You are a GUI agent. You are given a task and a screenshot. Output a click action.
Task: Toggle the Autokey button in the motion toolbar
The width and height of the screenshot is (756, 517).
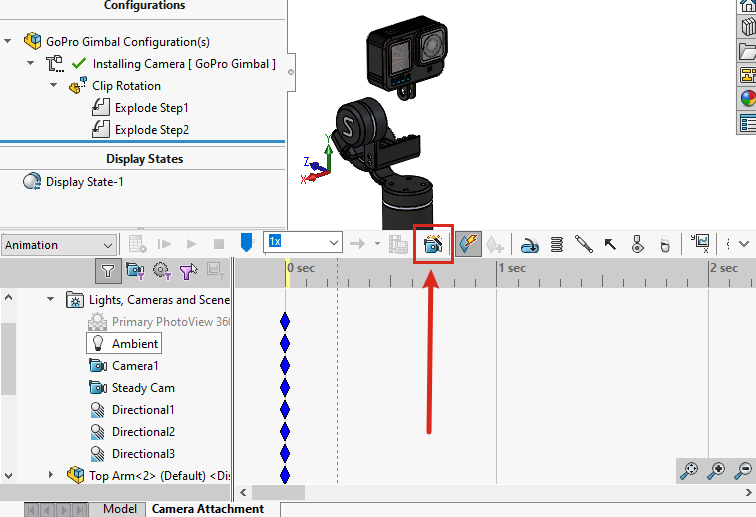pos(468,244)
